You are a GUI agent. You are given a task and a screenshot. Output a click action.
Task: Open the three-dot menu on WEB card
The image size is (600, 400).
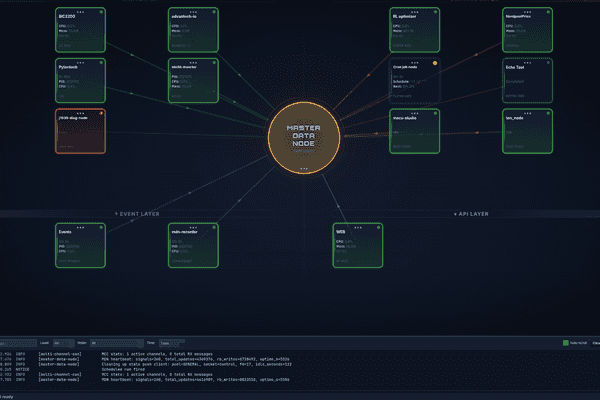tap(358, 227)
